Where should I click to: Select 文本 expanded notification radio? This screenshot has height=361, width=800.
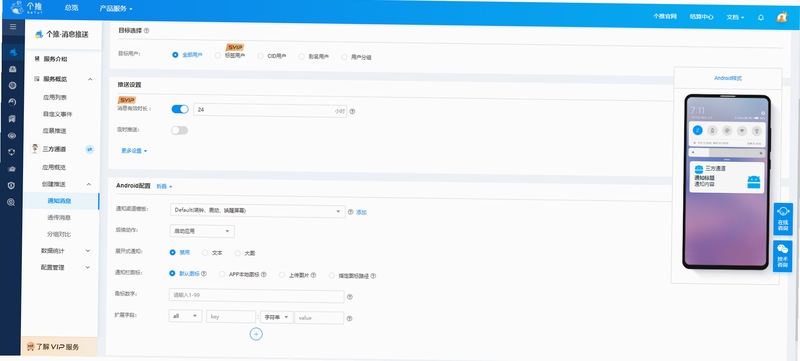pos(205,252)
